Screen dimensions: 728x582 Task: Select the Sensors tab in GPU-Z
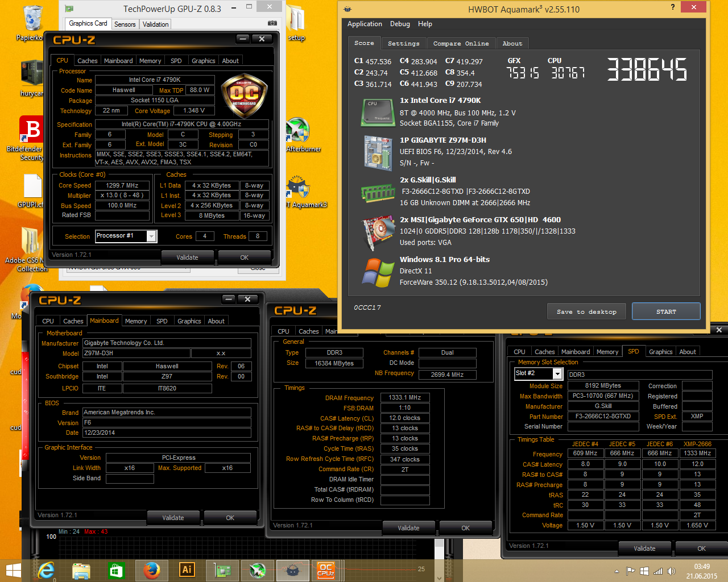125,24
